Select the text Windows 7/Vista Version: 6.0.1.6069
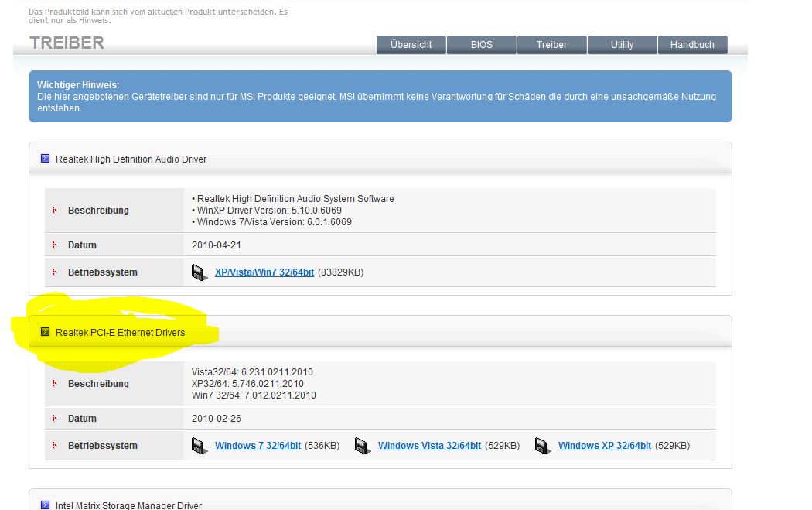 tap(275, 222)
